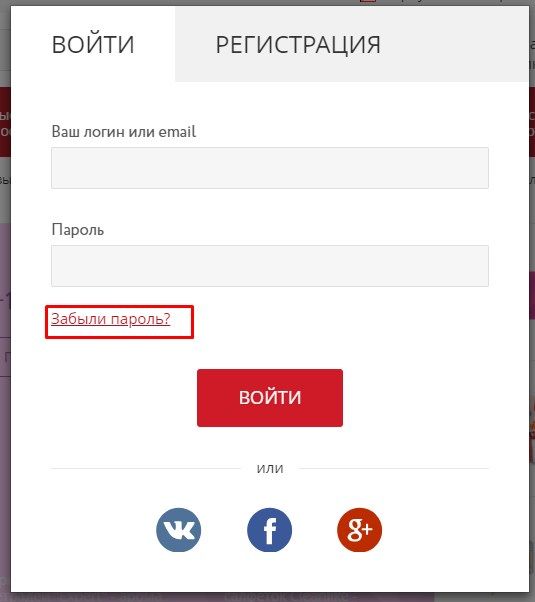Click the 'Пароль' field label
The height and width of the screenshot is (602, 535).
pyautogui.click(x=78, y=230)
